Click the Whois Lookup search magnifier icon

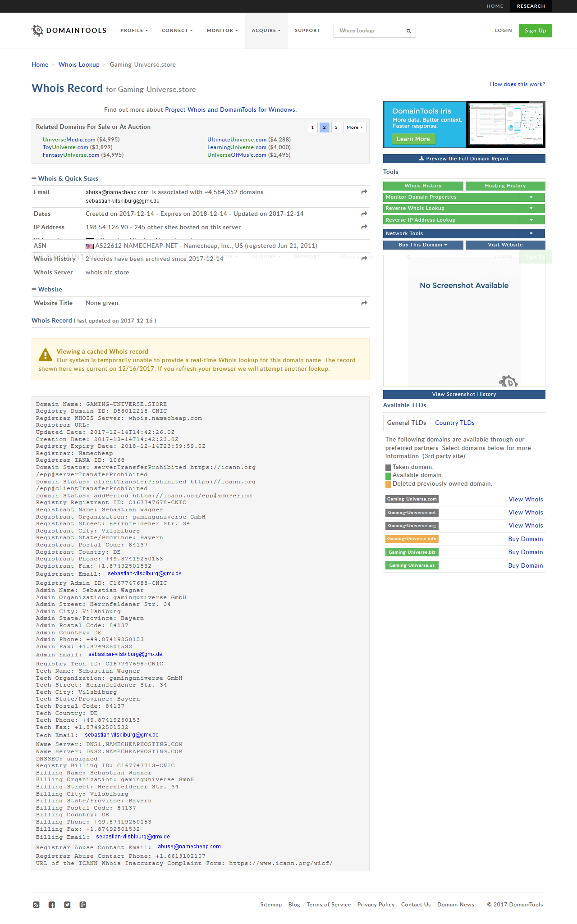[409, 31]
